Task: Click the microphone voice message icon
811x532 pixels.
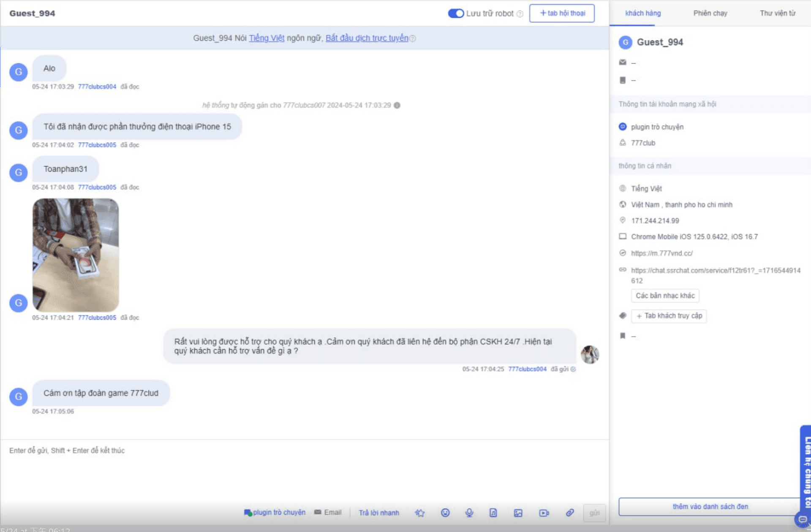Action: click(469, 513)
